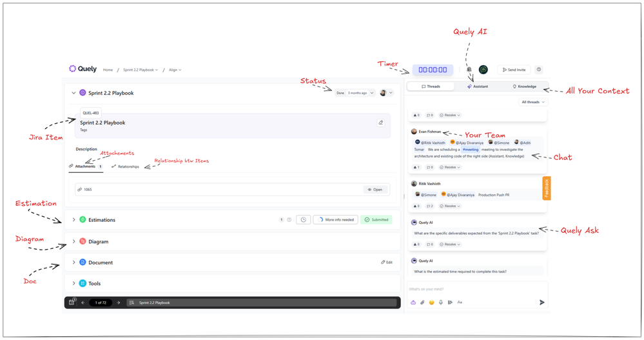Click the search-list icon in the bottom bar field
The image size is (644, 340).
(x=132, y=303)
